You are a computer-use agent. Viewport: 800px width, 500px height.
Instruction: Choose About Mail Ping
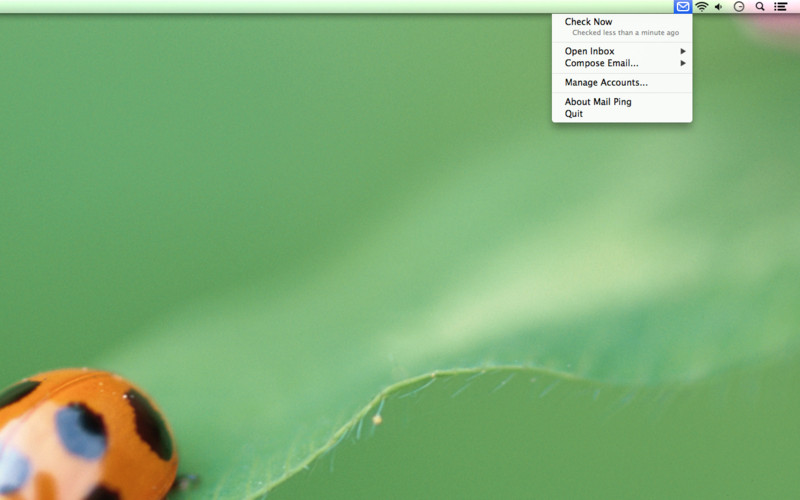622,102
